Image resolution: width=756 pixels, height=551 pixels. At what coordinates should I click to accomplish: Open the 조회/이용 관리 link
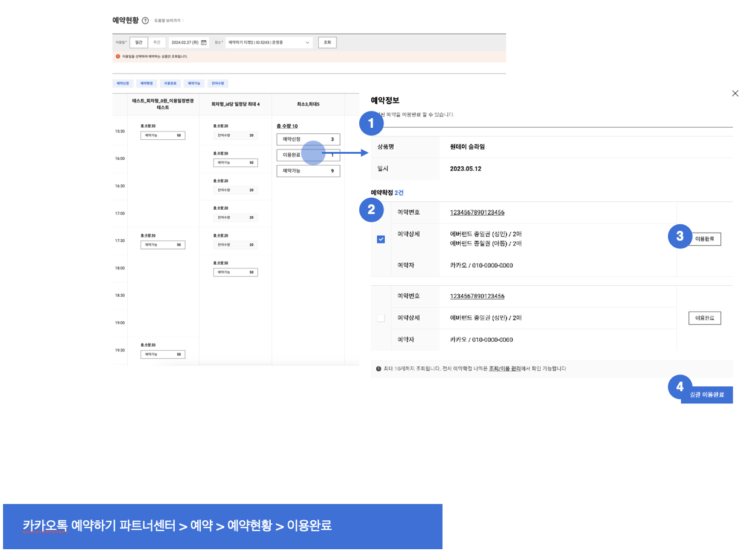505,368
